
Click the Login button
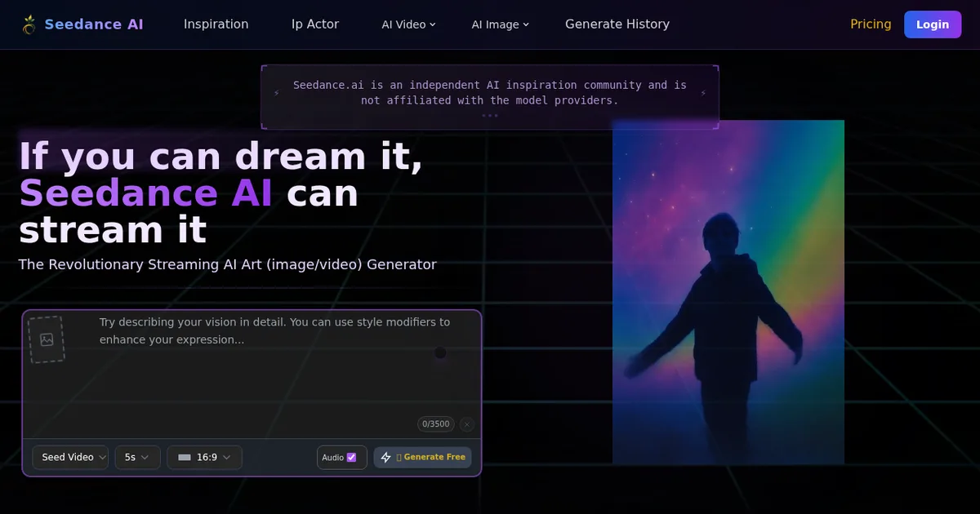point(933,24)
